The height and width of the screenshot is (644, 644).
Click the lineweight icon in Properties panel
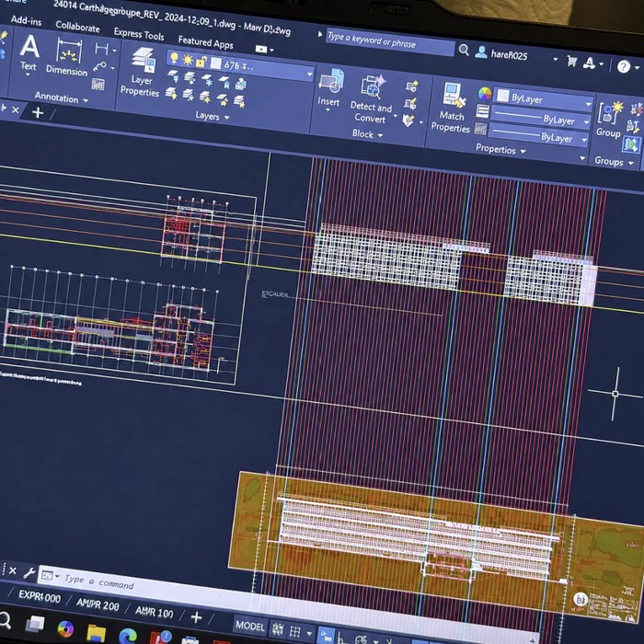pos(483,111)
